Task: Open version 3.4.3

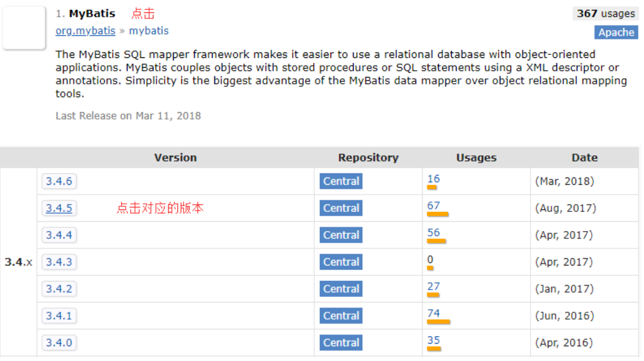Action: coord(59,262)
